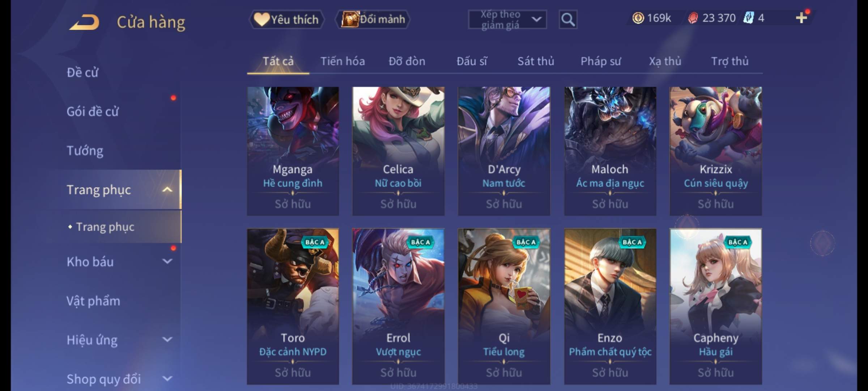The height and width of the screenshot is (391, 868).
Task: Switch to the Sát thủ tab
Action: [536, 61]
